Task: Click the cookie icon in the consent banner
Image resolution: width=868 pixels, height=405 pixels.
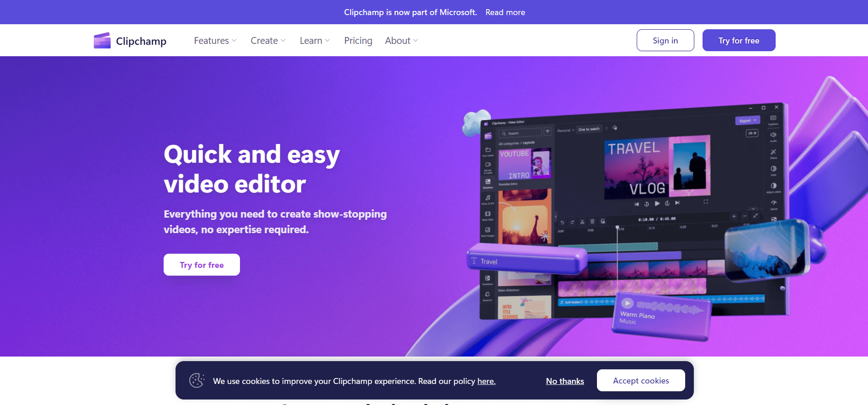Action: pyautogui.click(x=197, y=380)
